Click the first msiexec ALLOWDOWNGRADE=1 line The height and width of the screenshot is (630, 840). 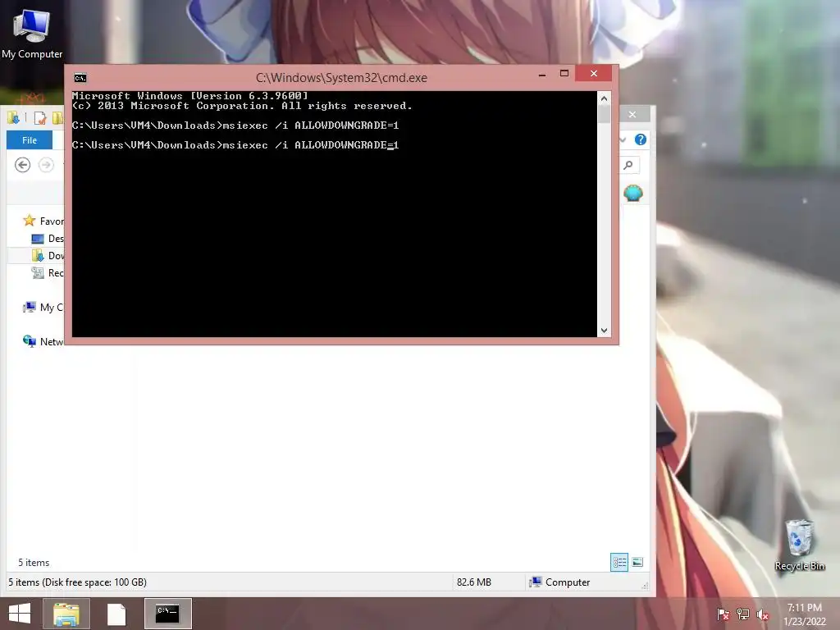coord(235,126)
